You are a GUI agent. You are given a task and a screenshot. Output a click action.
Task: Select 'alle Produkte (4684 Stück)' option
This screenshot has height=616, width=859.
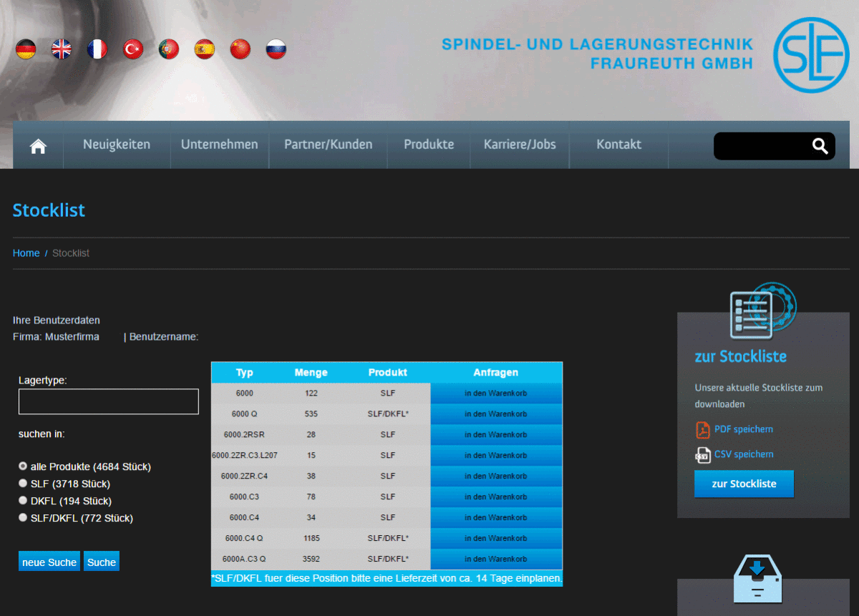(23, 466)
